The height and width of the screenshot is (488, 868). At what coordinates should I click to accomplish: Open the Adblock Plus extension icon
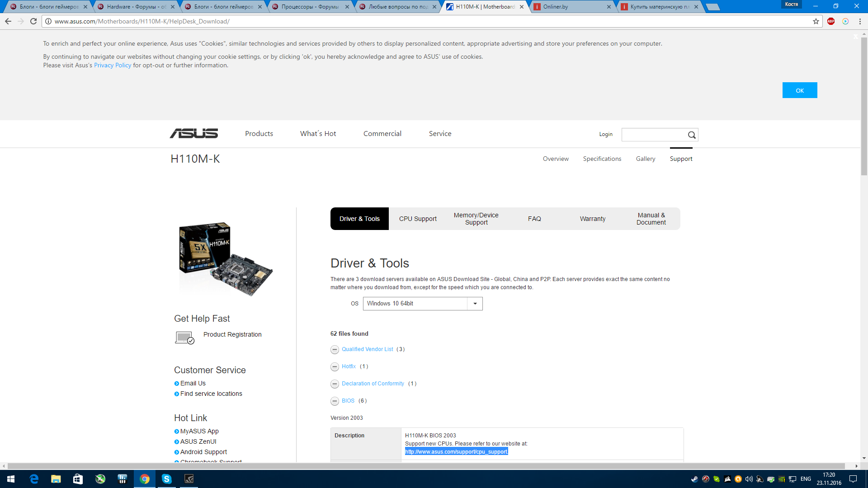(831, 21)
